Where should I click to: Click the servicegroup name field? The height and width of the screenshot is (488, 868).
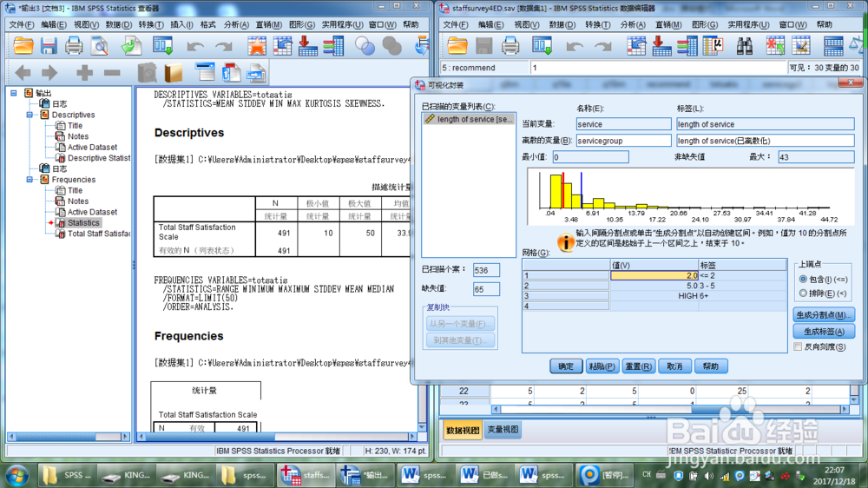pyautogui.click(x=623, y=141)
